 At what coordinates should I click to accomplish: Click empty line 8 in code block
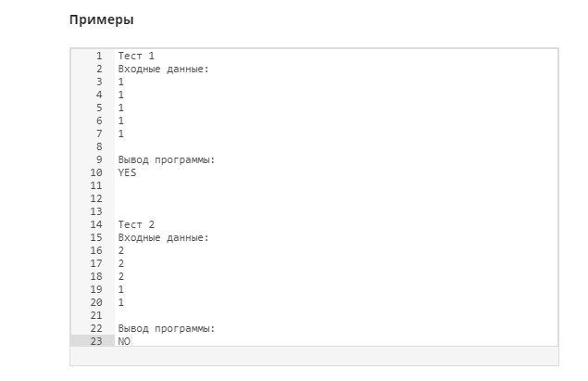pyautogui.click(x=336, y=146)
